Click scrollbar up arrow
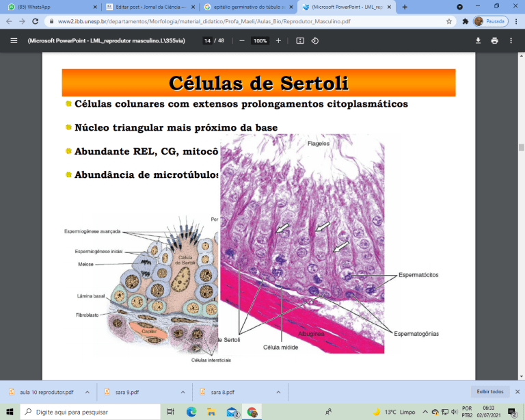The width and height of the screenshot is (525, 420). pyautogui.click(x=522, y=55)
